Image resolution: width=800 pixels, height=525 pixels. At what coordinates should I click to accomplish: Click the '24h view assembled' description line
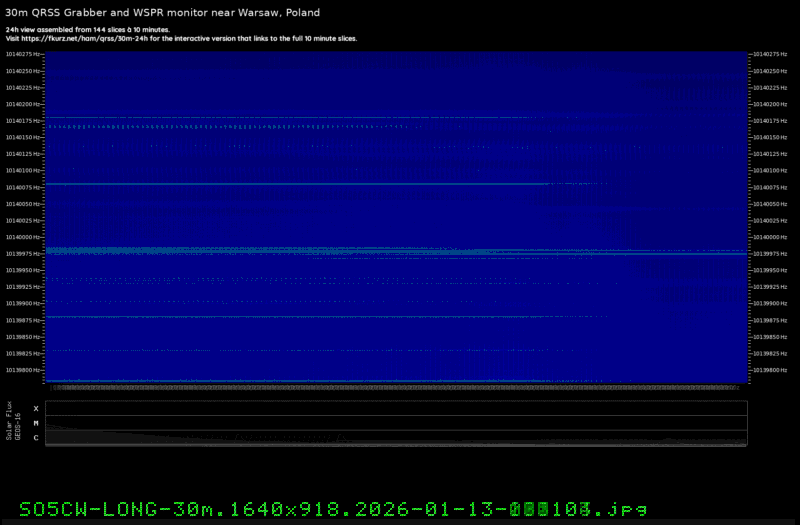point(87,30)
